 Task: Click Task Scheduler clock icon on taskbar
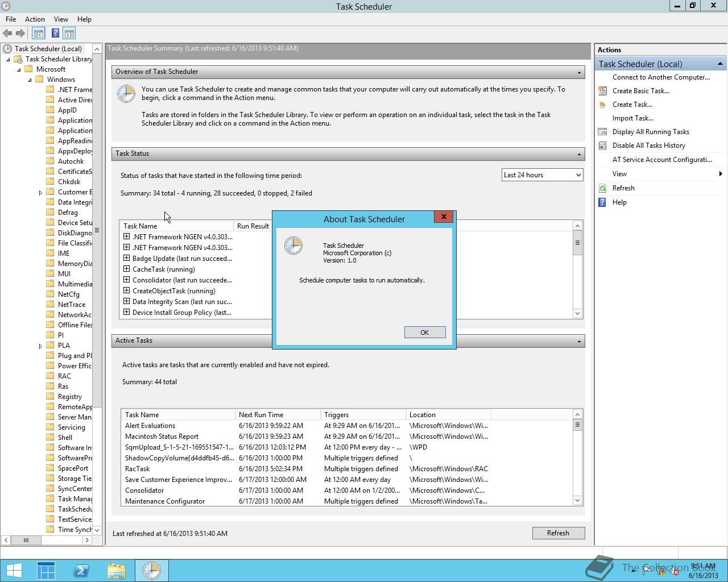152,571
